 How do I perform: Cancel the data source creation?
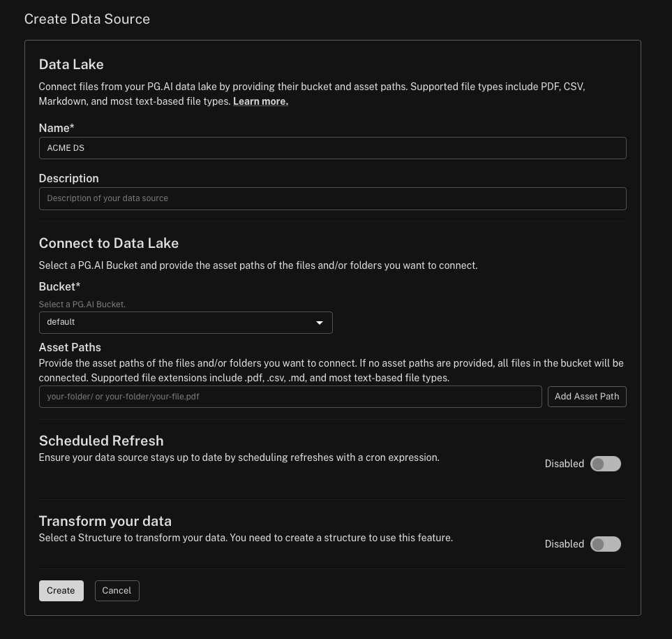point(117,591)
